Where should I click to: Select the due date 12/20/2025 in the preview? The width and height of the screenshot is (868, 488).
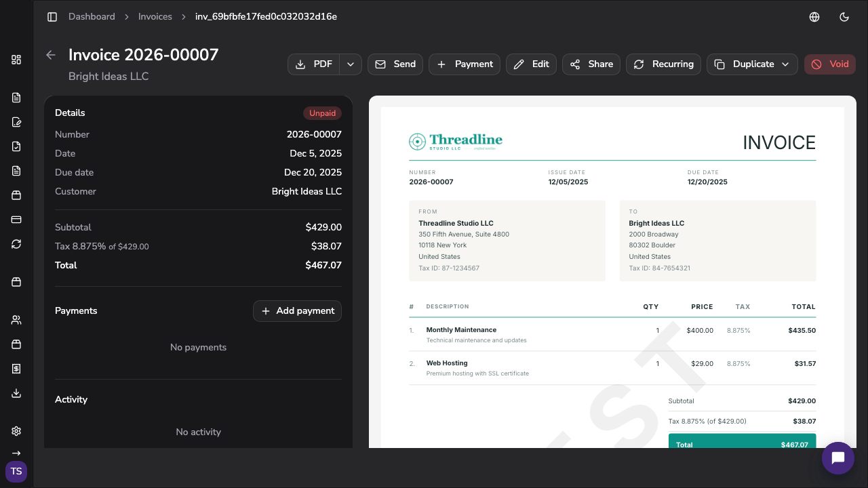click(x=707, y=182)
